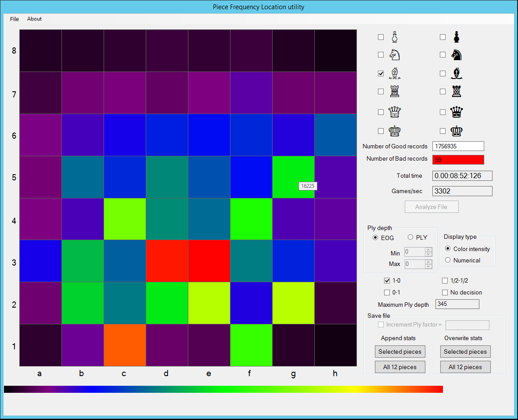The height and width of the screenshot is (420, 518).
Task: Click the white knight piece icon
Action: click(395, 55)
